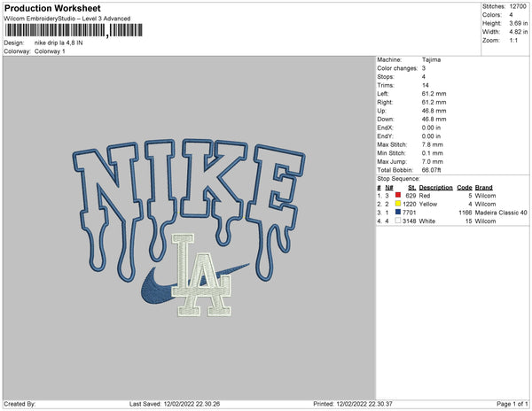Click the blue 7701 color swatch
The width and height of the screenshot is (532, 411).
[398, 212]
